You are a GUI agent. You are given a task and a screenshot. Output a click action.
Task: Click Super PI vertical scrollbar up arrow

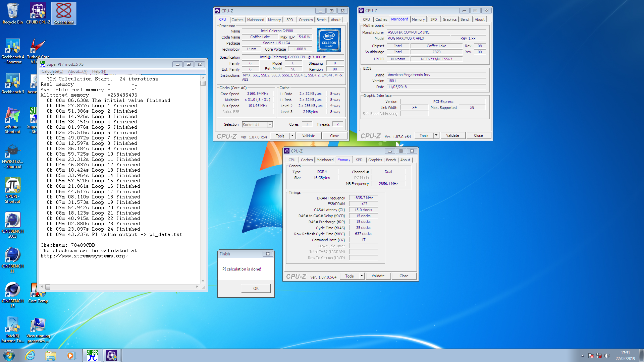click(x=203, y=78)
